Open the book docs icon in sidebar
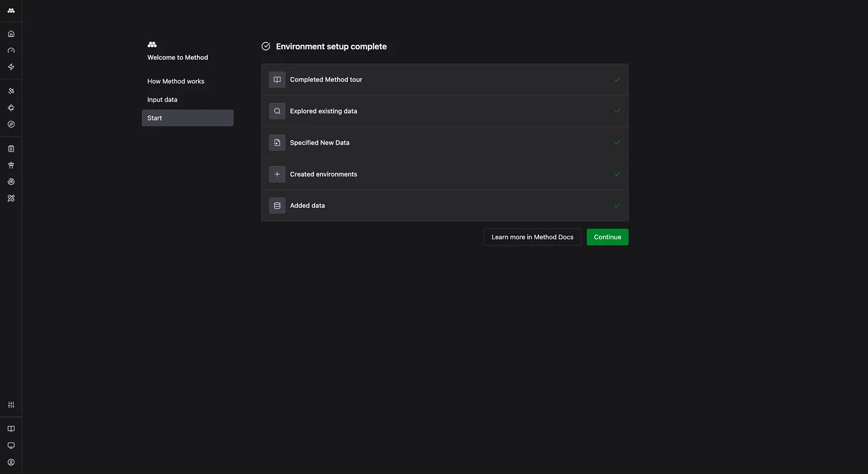This screenshot has height=474, width=868. tap(11, 429)
